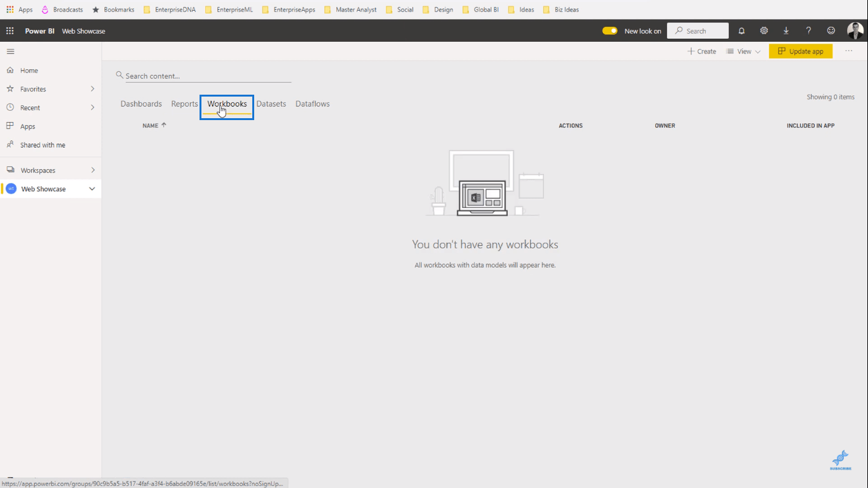The width and height of the screenshot is (868, 488).
Task: Expand the Favorites flyout chevron
Action: point(93,89)
